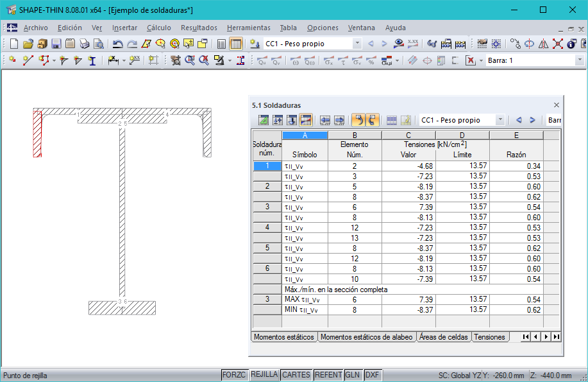This screenshot has width=588, height=382.
Task: Click the blue I-beam section icon
Action: coord(92,60)
